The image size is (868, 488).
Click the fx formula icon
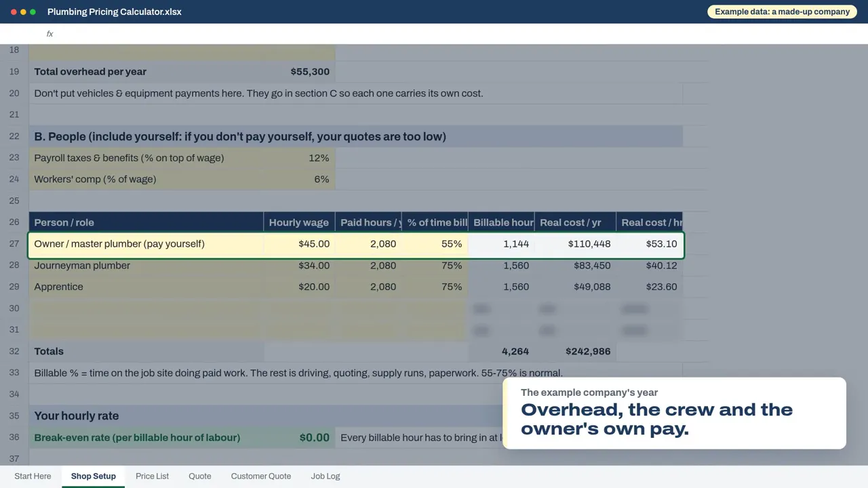[50, 34]
